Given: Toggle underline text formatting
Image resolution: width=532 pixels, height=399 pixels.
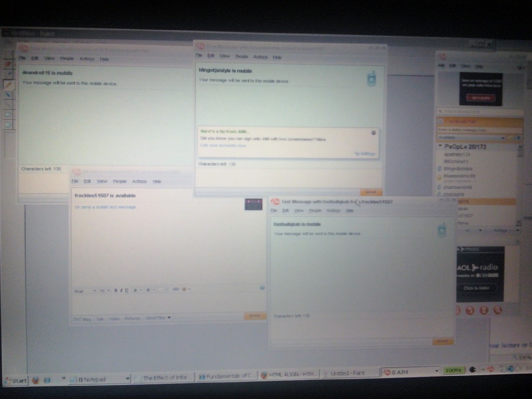Looking at the screenshot, I should click(x=127, y=290).
